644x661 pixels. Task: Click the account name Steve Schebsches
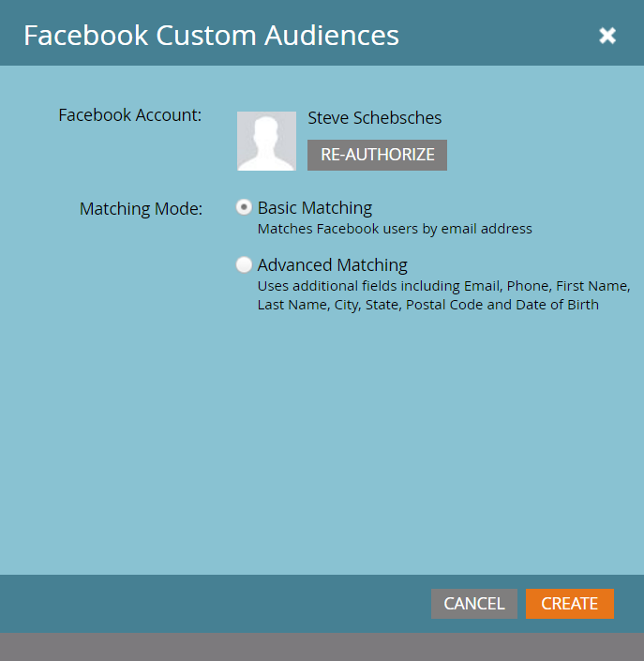pyautogui.click(x=375, y=117)
